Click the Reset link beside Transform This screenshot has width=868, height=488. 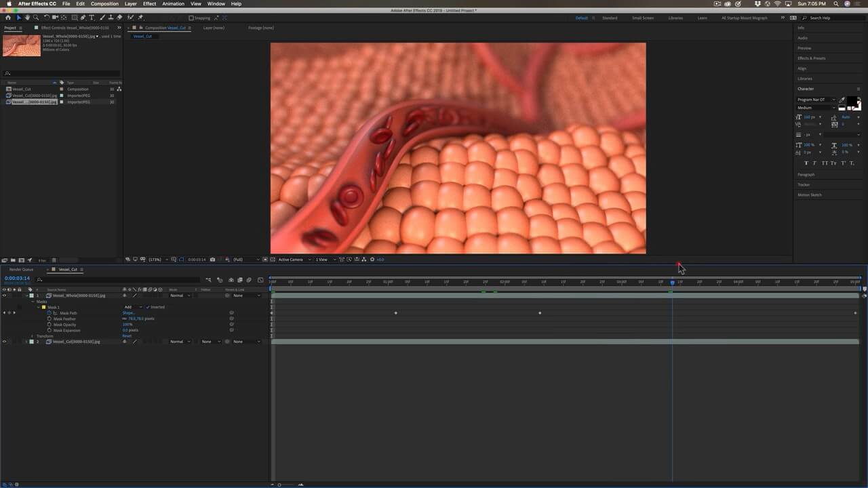[127, 336]
